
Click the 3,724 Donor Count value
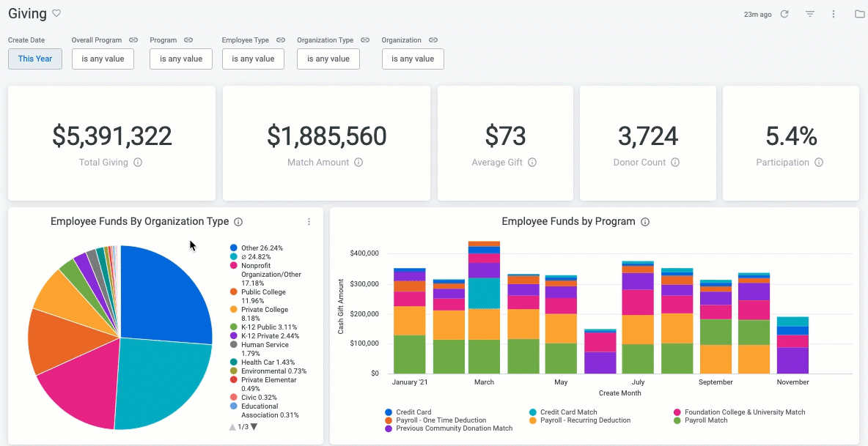click(x=647, y=136)
